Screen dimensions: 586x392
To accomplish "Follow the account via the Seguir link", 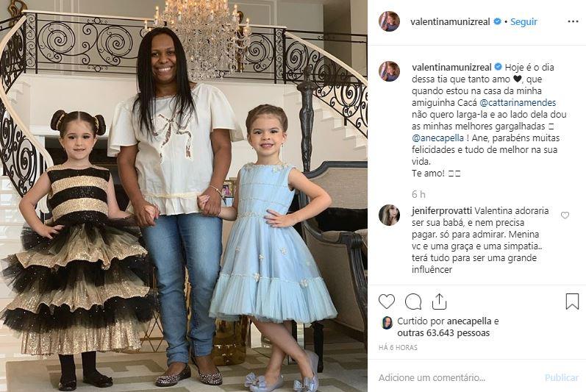I will tap(524, 21).
